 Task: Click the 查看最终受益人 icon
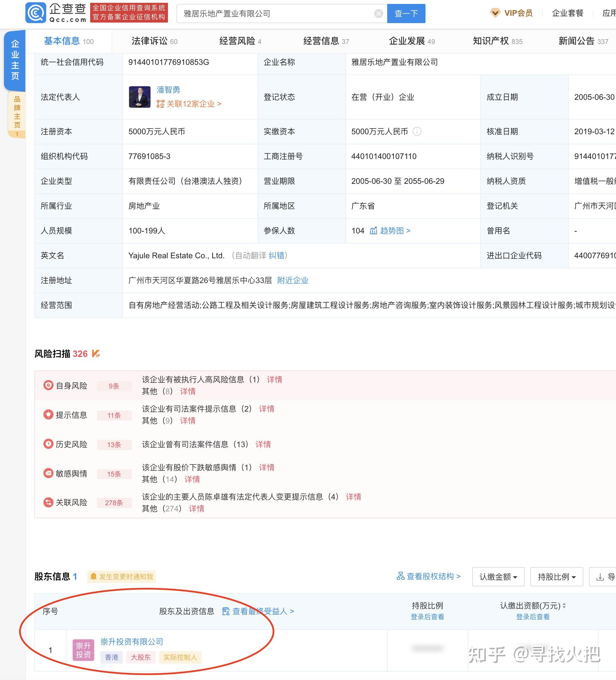point(226,611)
